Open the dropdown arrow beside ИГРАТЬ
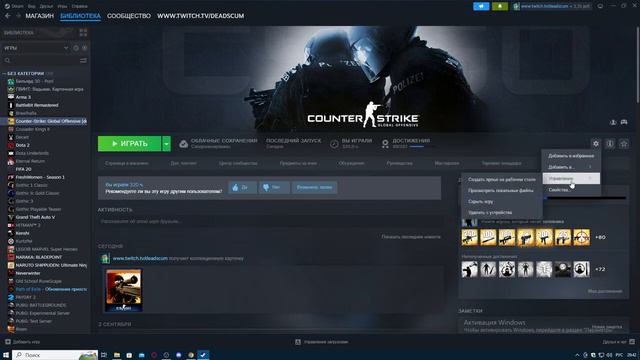This screenshot has height=360, width=640. [167, 144]
